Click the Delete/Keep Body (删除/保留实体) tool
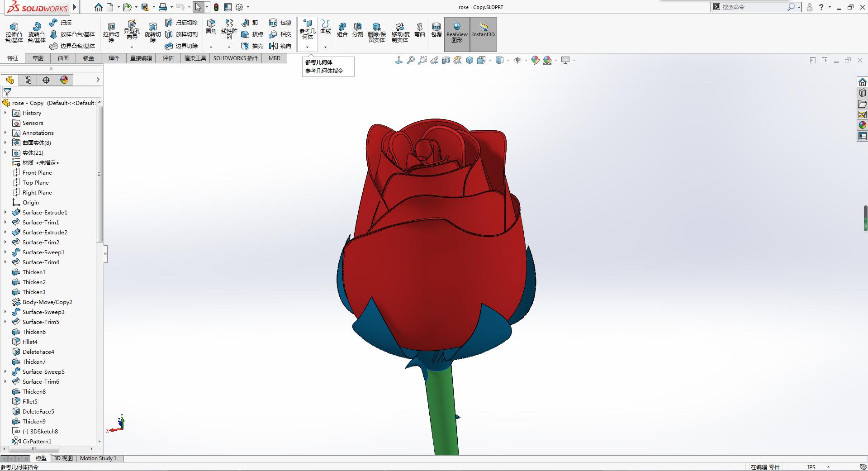This screenshot has width=868, height=471. (376, 33)
